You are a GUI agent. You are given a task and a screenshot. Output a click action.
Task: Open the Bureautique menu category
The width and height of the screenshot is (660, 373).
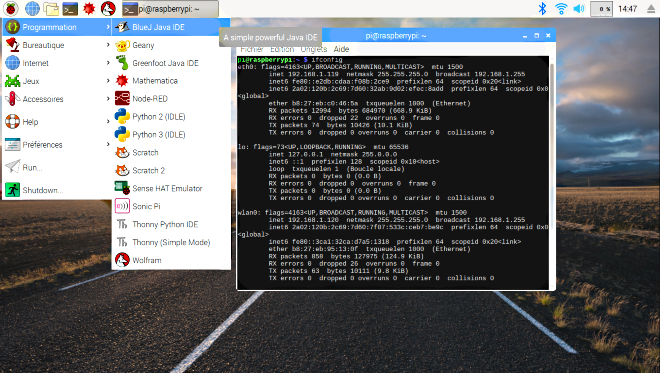[57, 45]
